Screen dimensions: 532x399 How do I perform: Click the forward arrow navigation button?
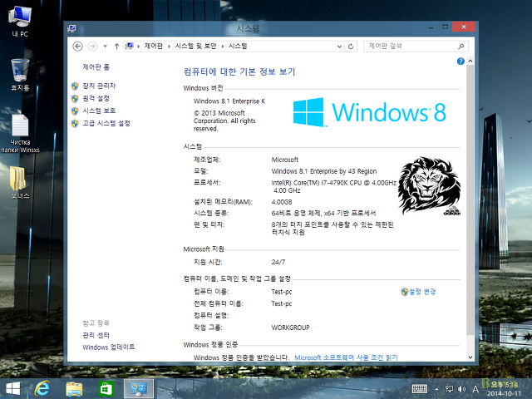tap(92, 47)
